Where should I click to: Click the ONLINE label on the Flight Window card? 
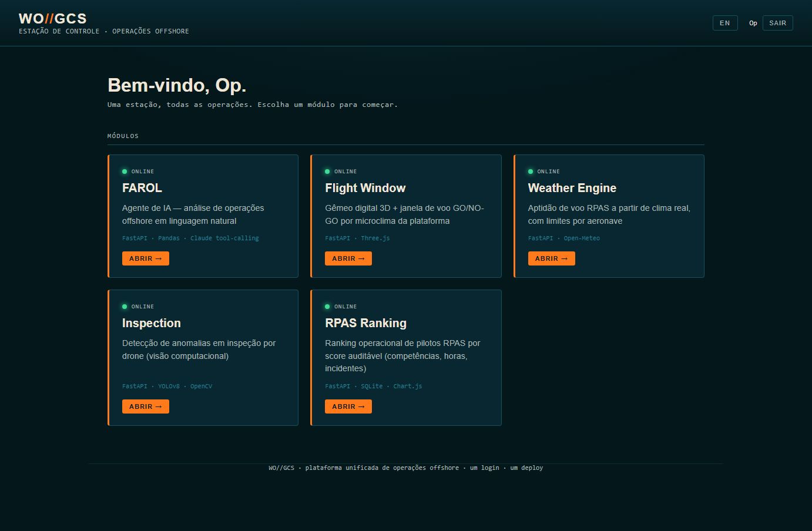pyautogui.click(x=345, y=172)
